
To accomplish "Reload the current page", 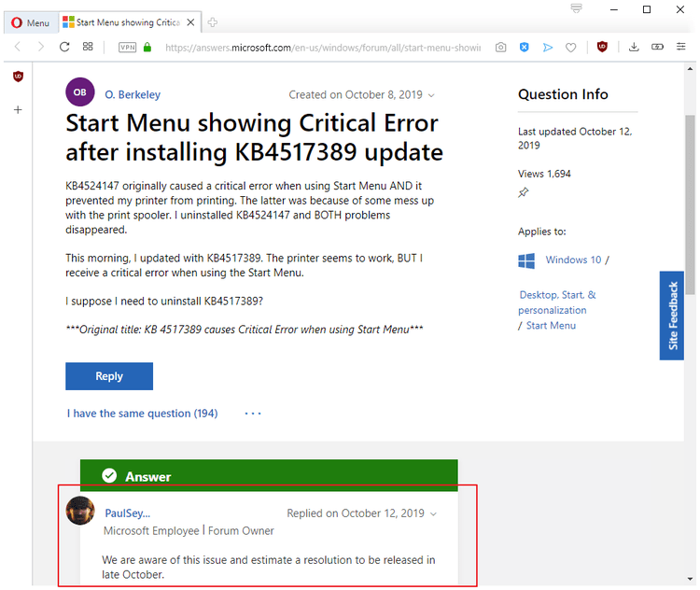I will [x=64, y=47].
